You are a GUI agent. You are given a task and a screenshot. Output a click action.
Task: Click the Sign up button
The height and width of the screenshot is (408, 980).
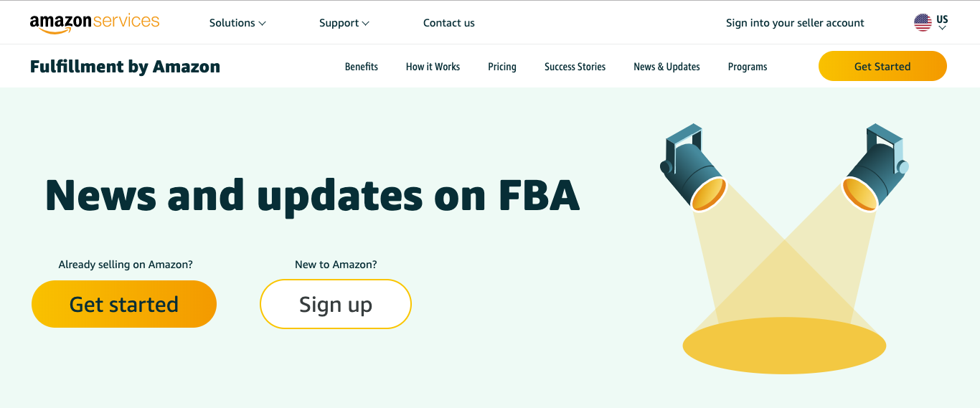coord(336,304)
